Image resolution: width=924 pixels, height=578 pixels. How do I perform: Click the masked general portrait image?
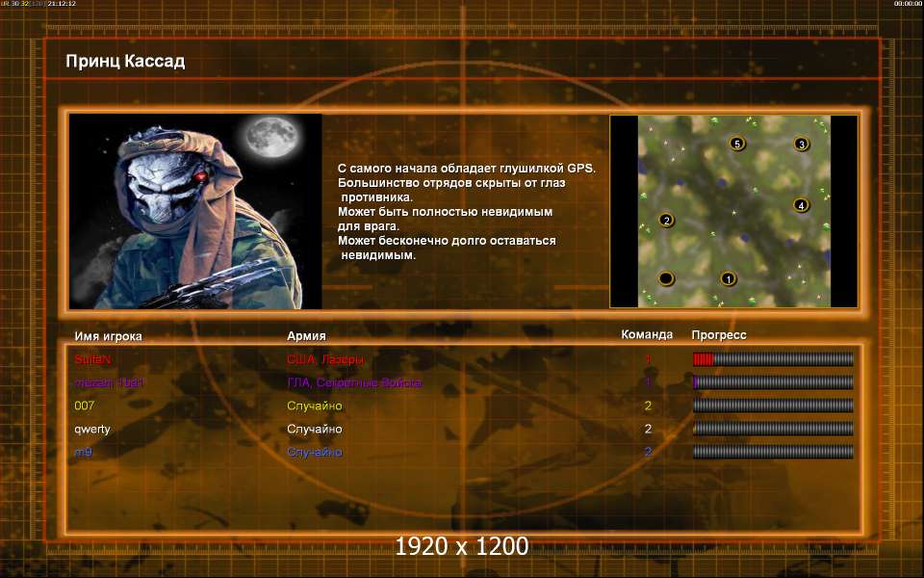(x=195, y=211)
